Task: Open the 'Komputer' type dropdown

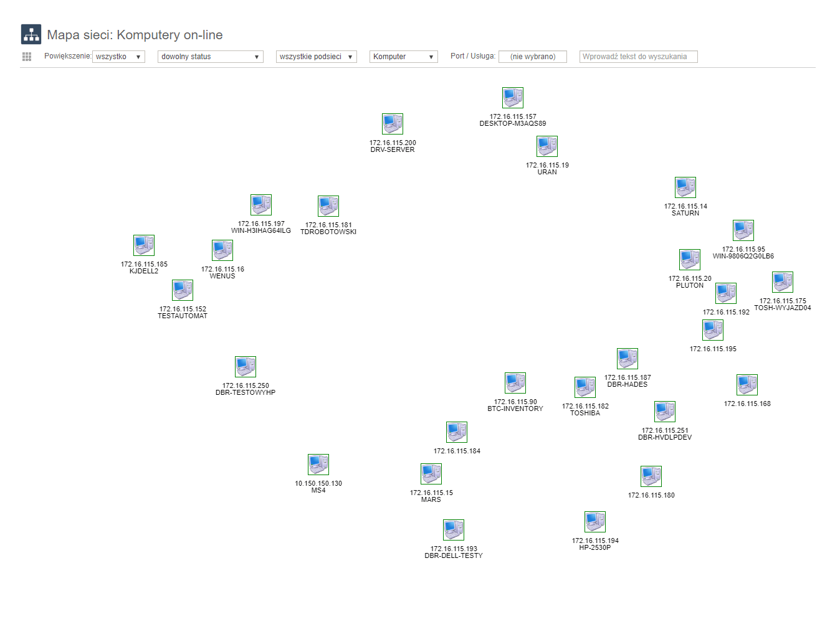Action: [x=404, y=57]
